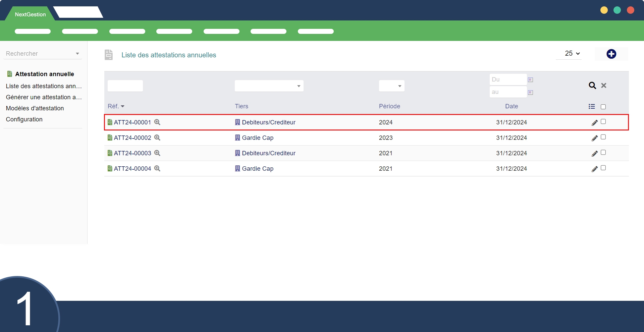Click the column list selector icon
The image size is (644, 332).
click(x=592, y=107)
